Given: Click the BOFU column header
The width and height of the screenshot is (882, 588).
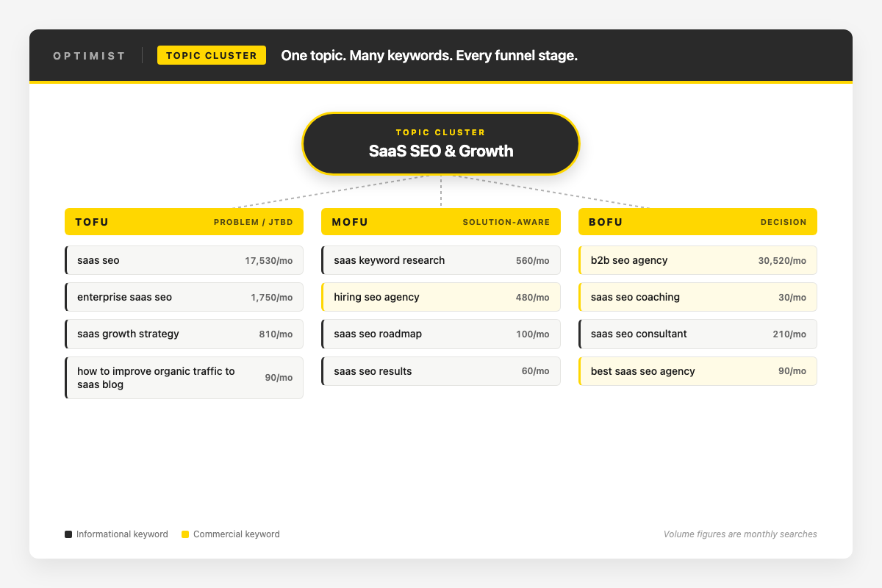Looking at the screenshot, I should pos(698,222).
